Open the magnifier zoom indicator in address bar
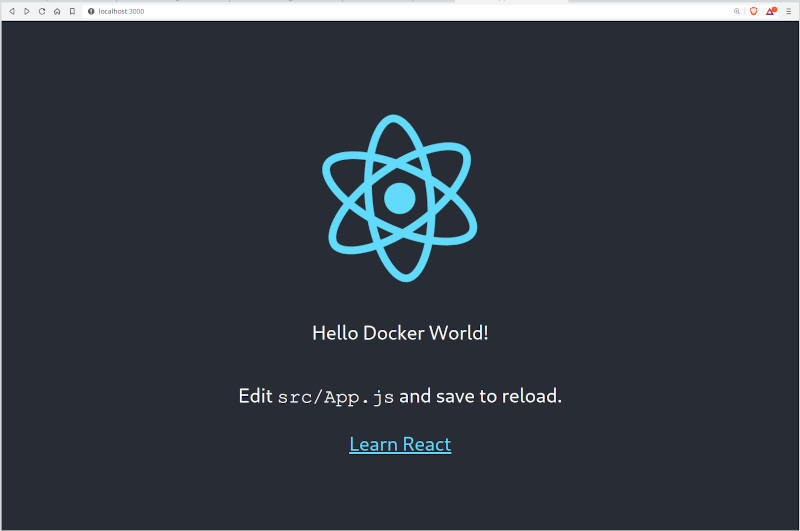This screenshot has width=800, height=531. pyautogui.click(x=737, y=11)
